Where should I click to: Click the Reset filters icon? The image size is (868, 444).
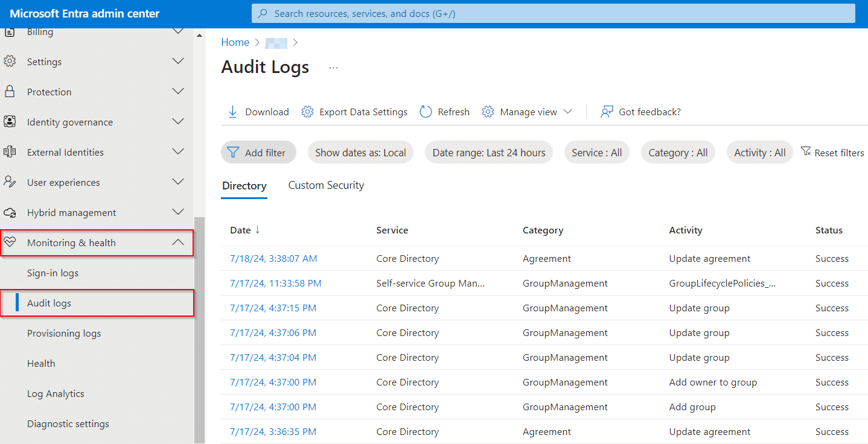(x=806, y=152)
